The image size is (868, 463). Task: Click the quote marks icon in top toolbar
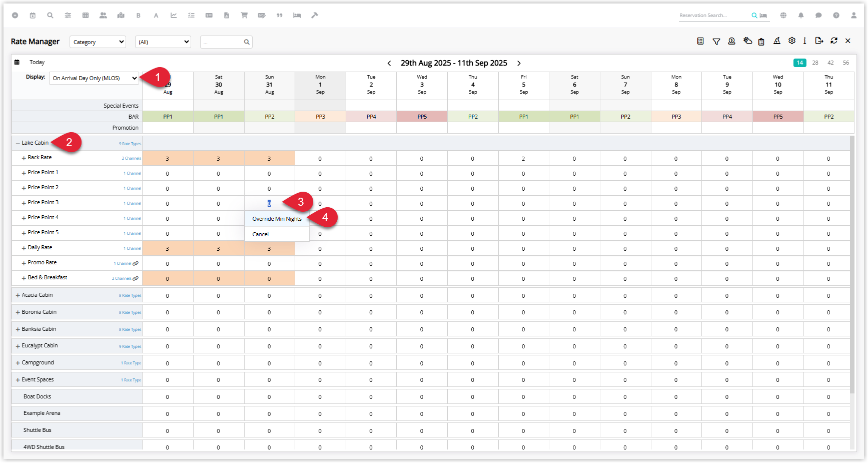point(280,16)
